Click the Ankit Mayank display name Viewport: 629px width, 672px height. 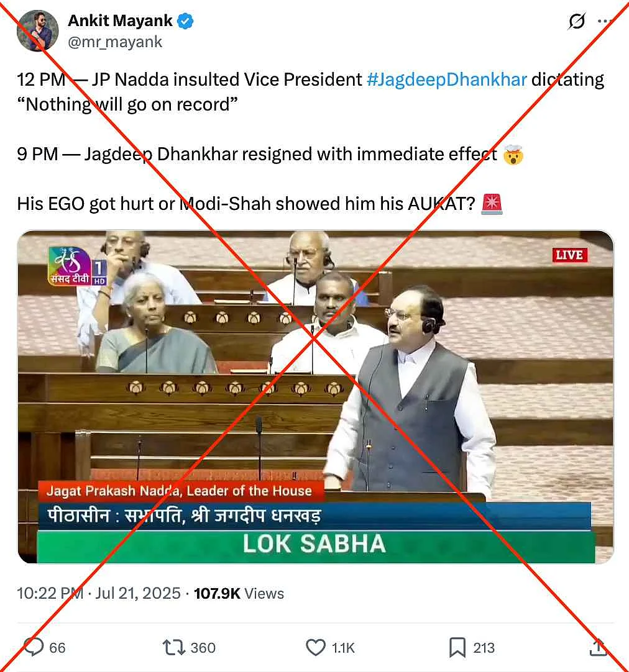tap(120, 20)
